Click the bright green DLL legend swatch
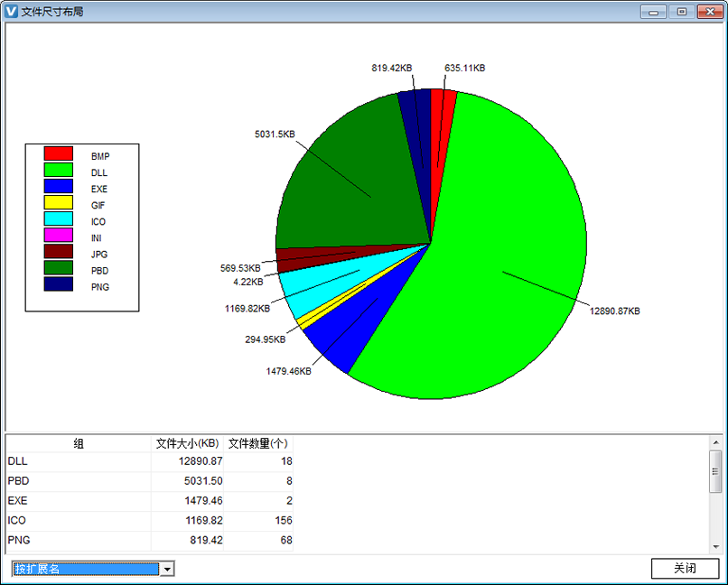The image size is (728, 585). pos(58,171)
